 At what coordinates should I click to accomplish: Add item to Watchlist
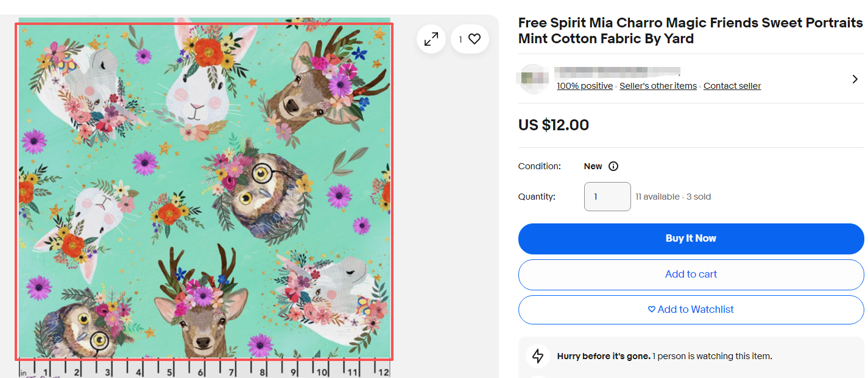691,310
